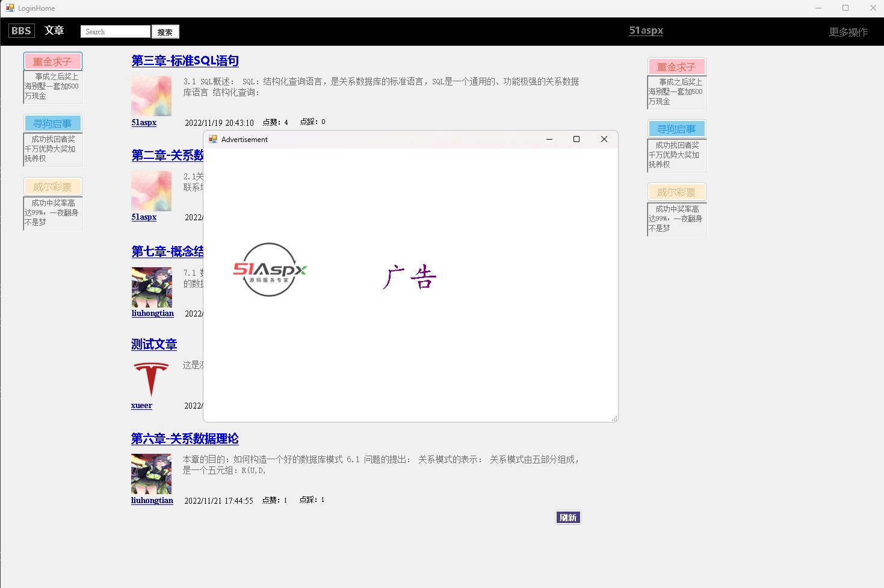This screenshot has width=884, height=588.
Task: Maximize the Advertisement window
Action: tap(576, 139)
